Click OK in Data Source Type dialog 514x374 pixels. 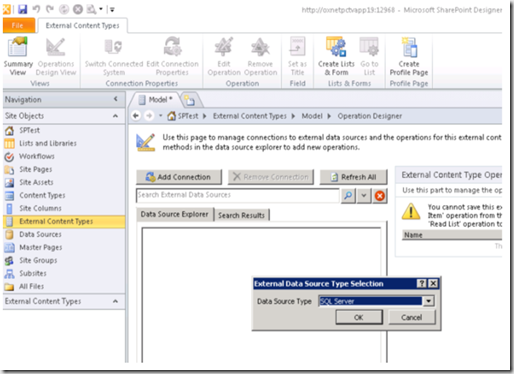(x=359, y=317)
